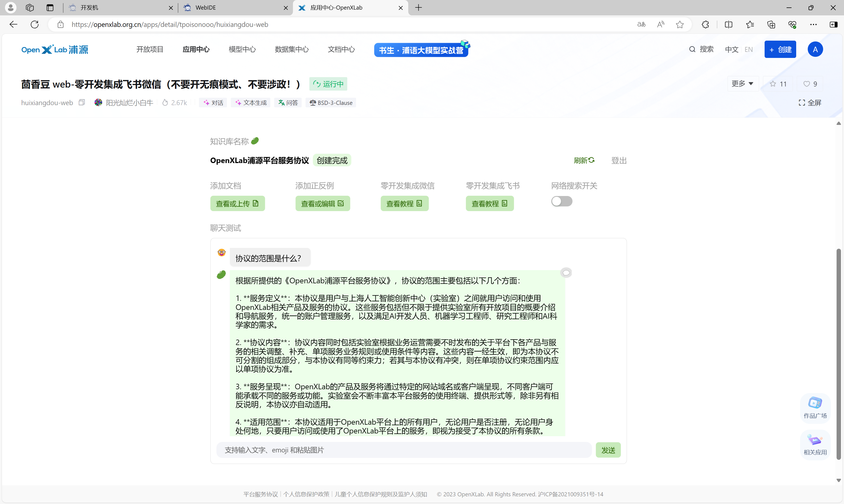This screenshot has width=844, height=504.
Task: Open favorites list icon
Action: click(750, 24)
